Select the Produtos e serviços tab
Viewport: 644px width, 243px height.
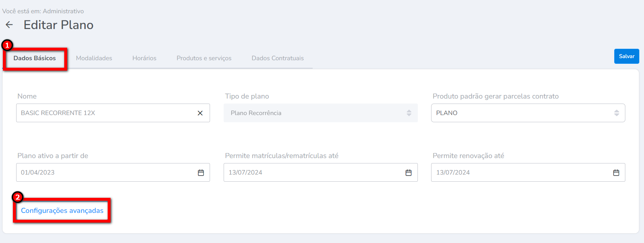(x=204, y=58)
